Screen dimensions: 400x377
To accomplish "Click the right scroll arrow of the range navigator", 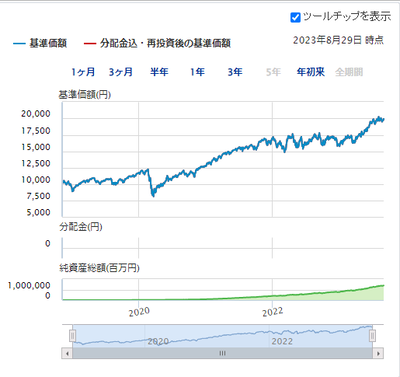I will pyautogui.click(x=378, y=353).
